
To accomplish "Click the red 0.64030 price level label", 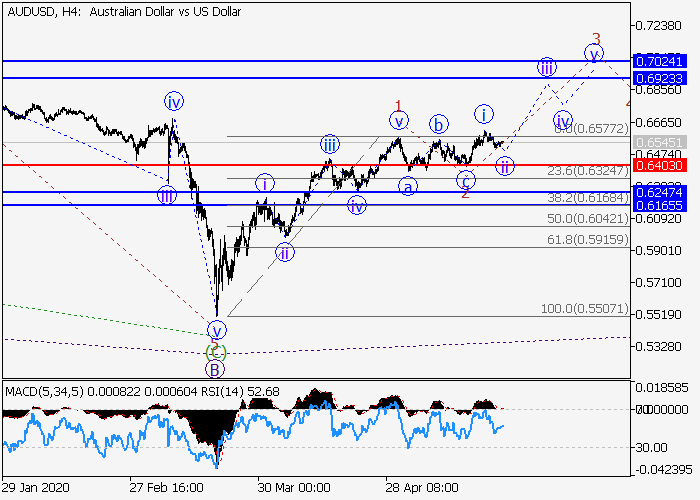I will [659, 166].
